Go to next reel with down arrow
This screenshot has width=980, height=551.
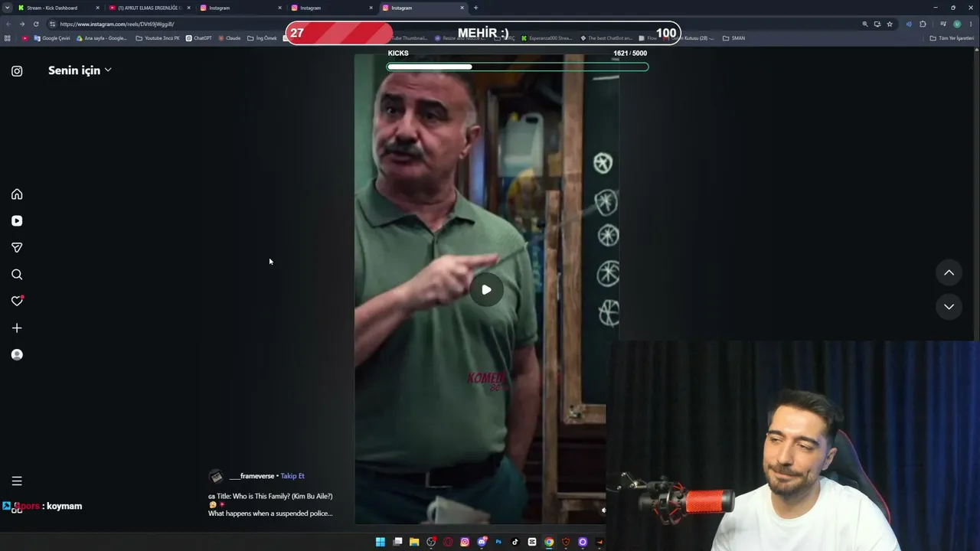[949, 307]
